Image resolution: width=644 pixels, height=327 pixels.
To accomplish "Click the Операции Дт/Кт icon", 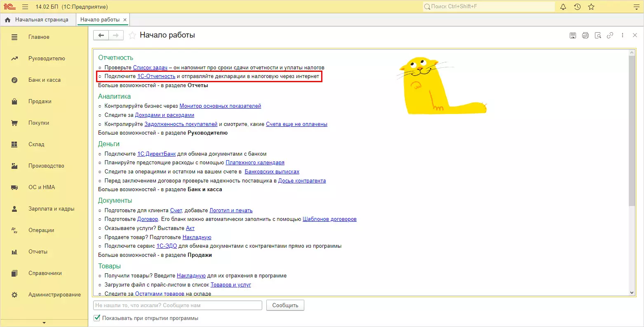I will [14, 230].
